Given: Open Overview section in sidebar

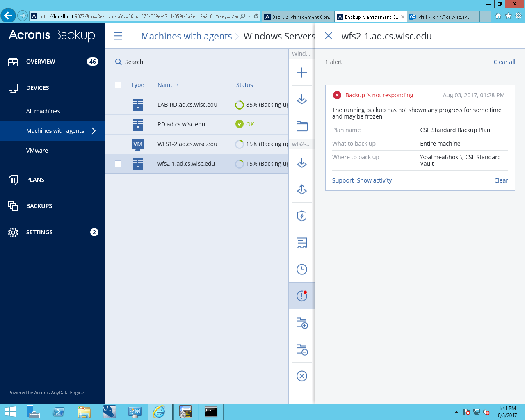Looking at the screenshot, I should (52, 62).
